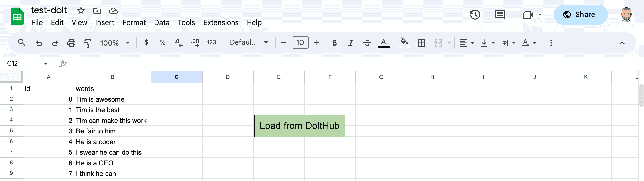Toggle bold formatting
The width and height of the screenshot is (644, 181).
pyautogui.click(x=334, y=43)
